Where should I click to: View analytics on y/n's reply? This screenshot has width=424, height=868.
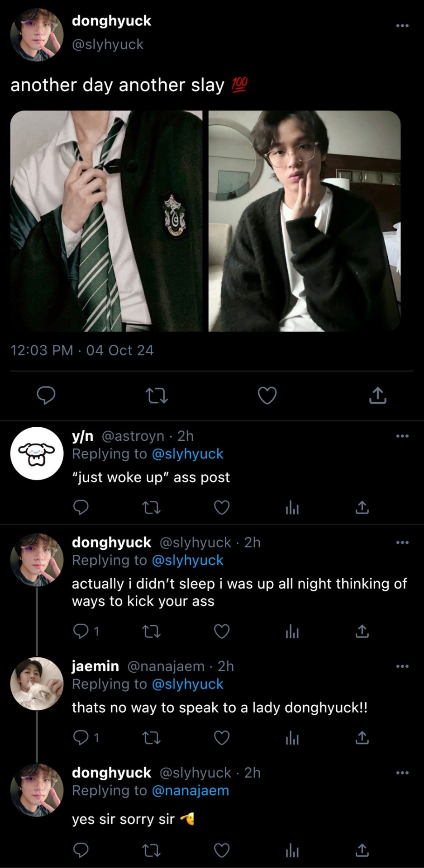[x=292, y=509]
